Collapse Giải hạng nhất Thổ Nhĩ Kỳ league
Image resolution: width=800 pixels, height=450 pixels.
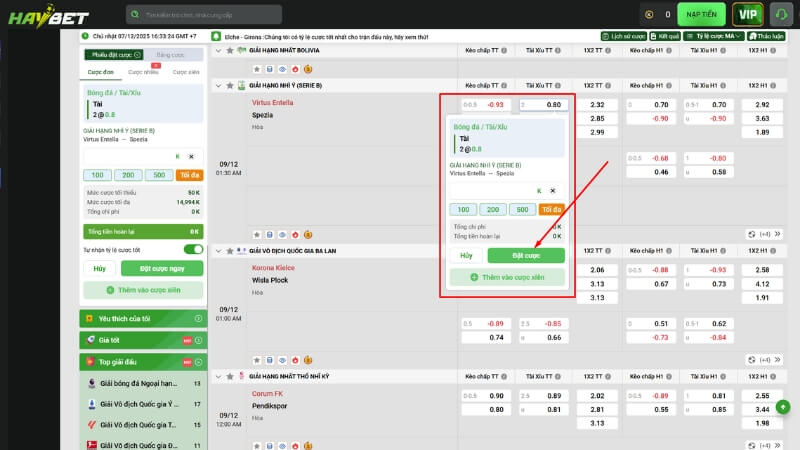[218, 377]
